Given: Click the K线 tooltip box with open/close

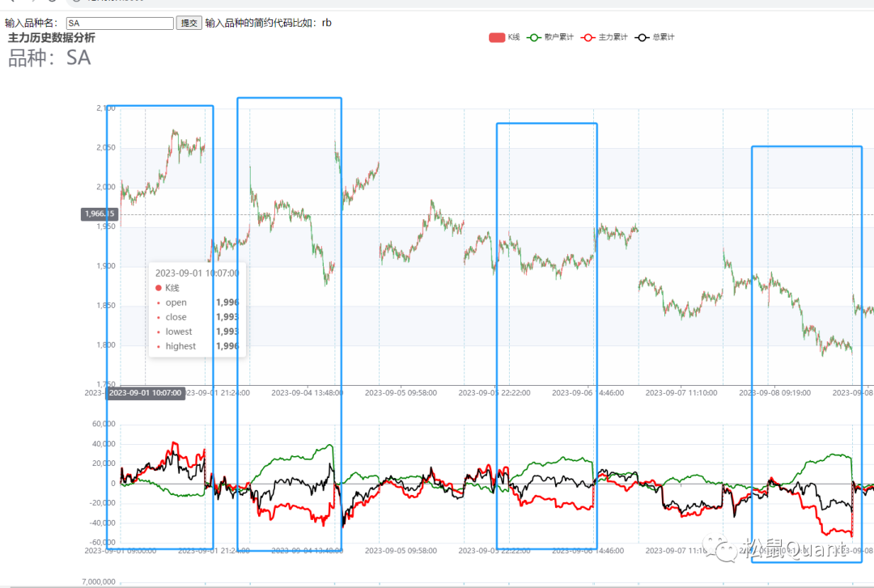Looking at the screenshot, I should click(197, 309).
